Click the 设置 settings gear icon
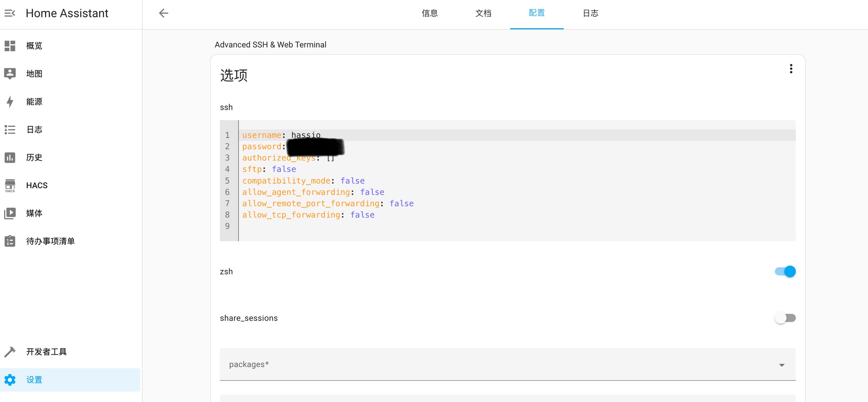 coord(10,380)
